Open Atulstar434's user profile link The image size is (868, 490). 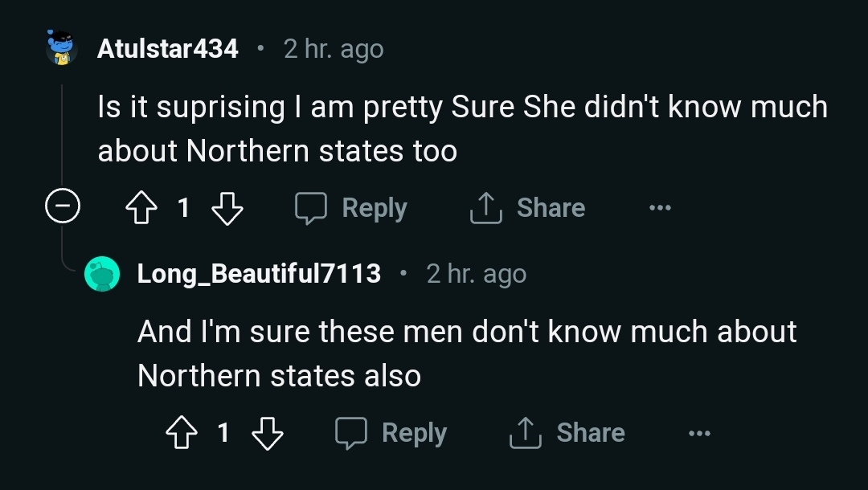tap(168, 49)
